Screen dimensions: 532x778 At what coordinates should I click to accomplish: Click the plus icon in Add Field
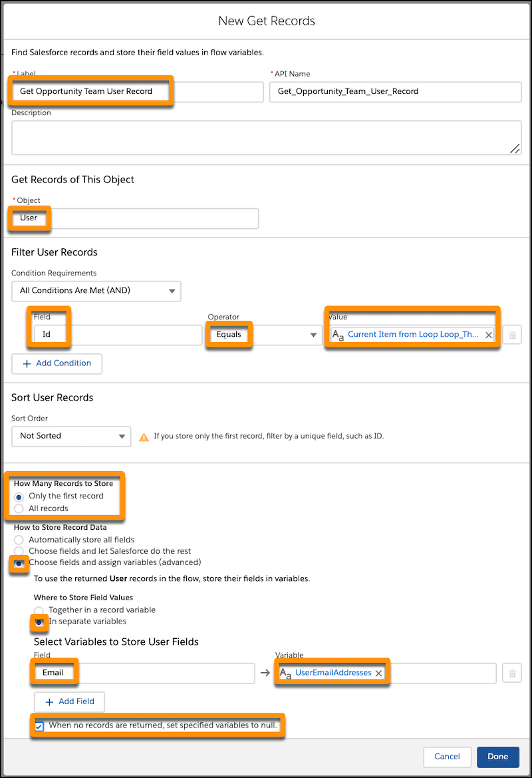(49, 703)
